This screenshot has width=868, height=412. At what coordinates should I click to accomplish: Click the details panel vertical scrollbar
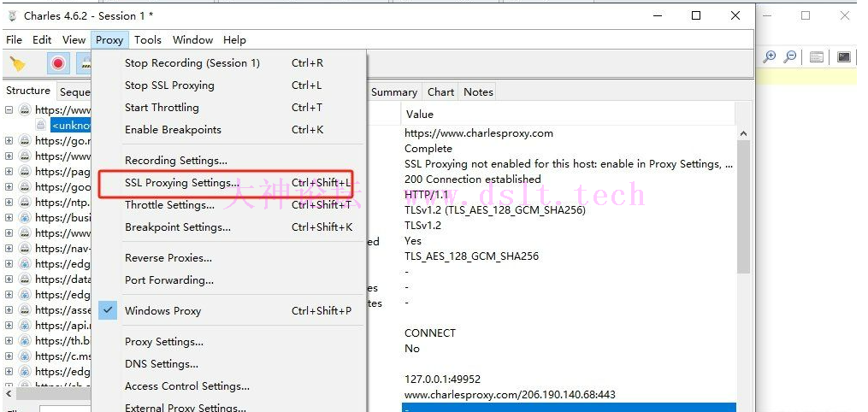(742, 205)
